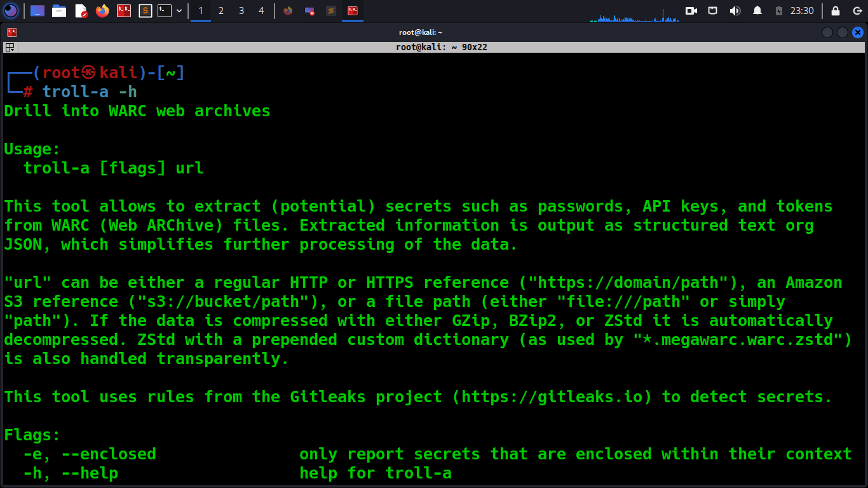The height and width of the screenshot is (488, 868).
Task: Open the file manager launcher
Action: (x=59, y=11)
